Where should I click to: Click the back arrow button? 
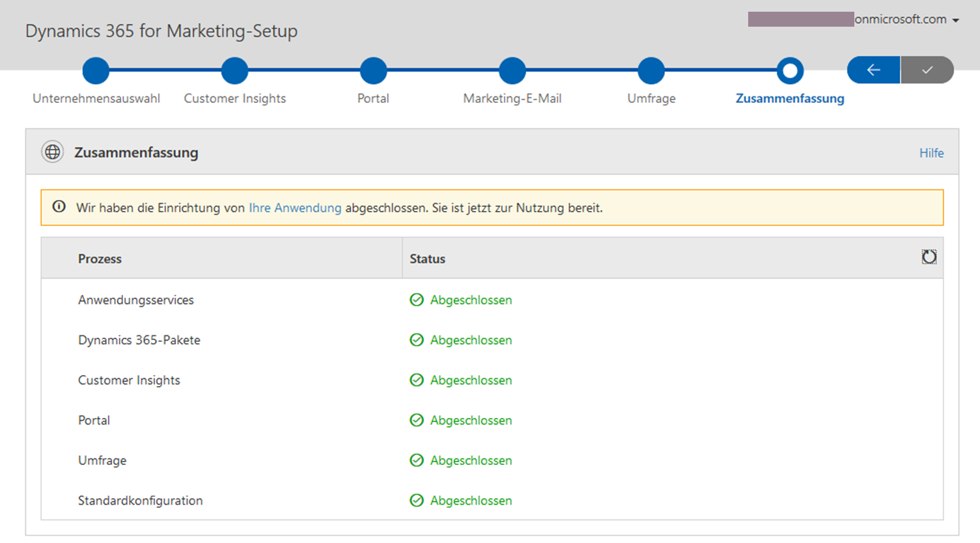pyautogui.click(x=873, y=70)
